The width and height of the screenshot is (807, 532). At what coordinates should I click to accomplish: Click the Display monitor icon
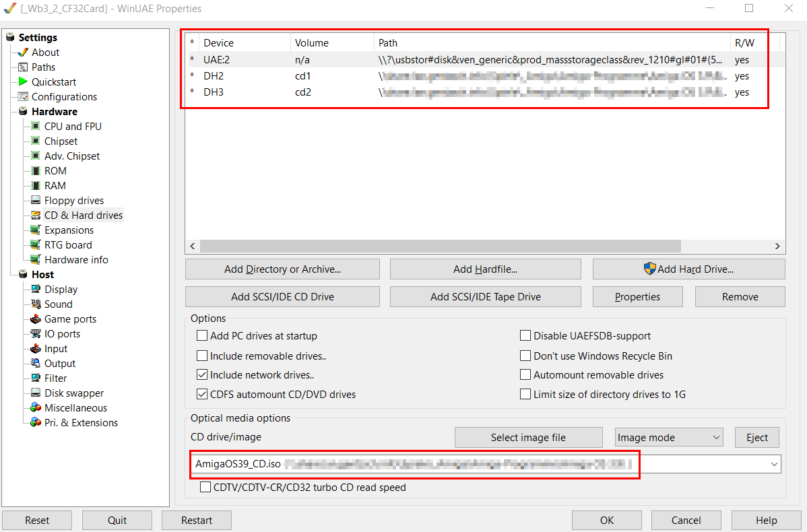click(36, 290)
